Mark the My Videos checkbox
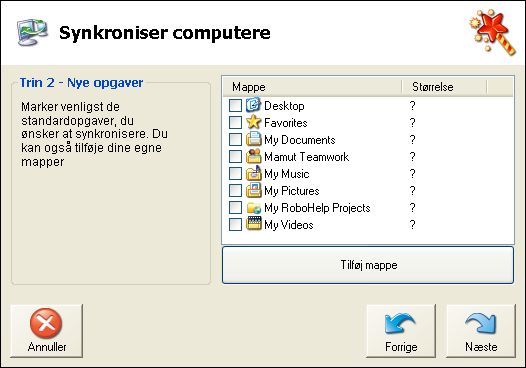 point(235,224)
